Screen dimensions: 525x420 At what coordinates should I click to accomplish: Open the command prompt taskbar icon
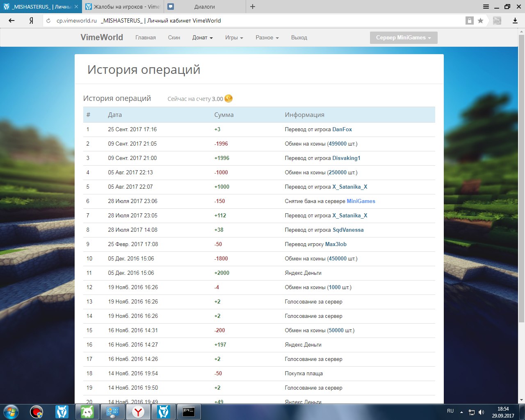189,412
